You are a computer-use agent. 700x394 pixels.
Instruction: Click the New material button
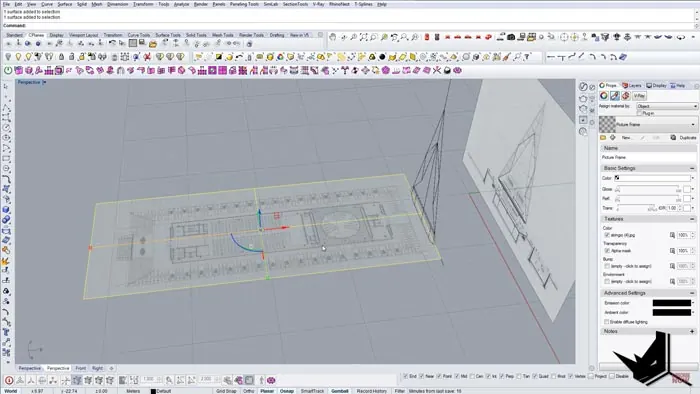(x=626, y=138)
